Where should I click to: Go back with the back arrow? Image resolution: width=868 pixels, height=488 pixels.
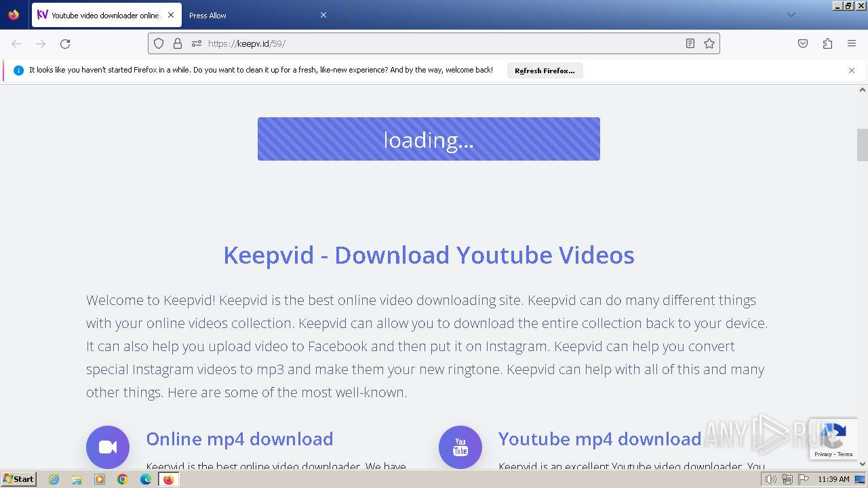point(16,43)
